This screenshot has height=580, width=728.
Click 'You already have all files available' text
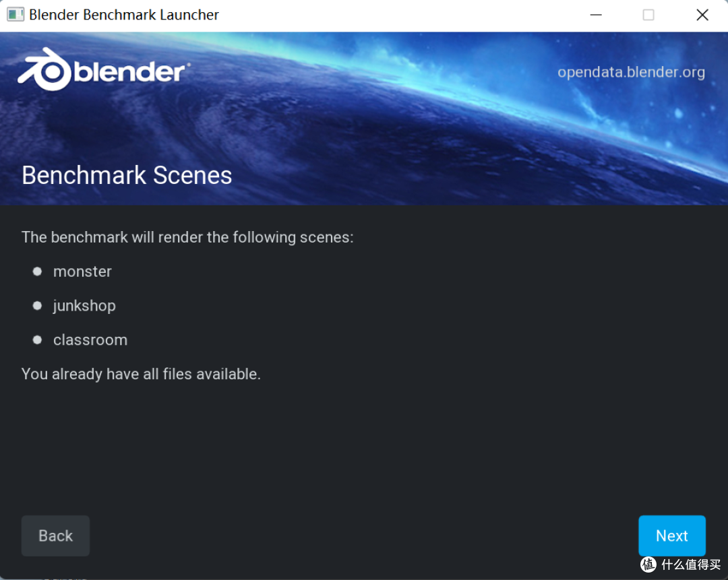pyautogui.click(x=141, y=374)
